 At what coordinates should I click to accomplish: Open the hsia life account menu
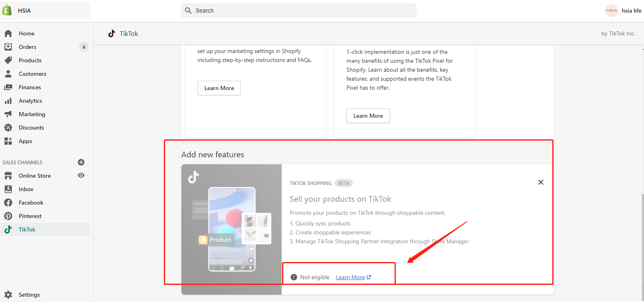(x=623, y=11)
